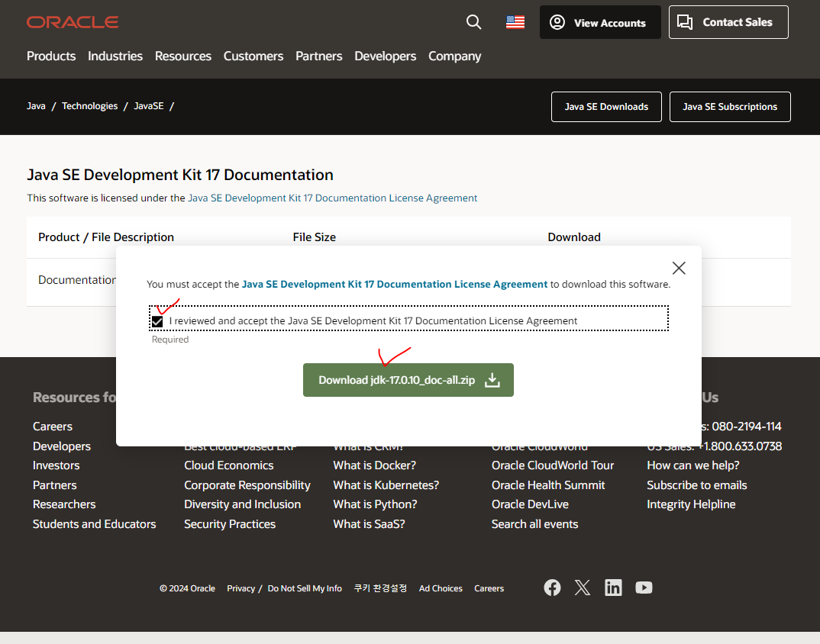The image size is (820, 644).
Task: Download jdk-17.0.10_doc-all.zip
Action: (x=408, y=380)
